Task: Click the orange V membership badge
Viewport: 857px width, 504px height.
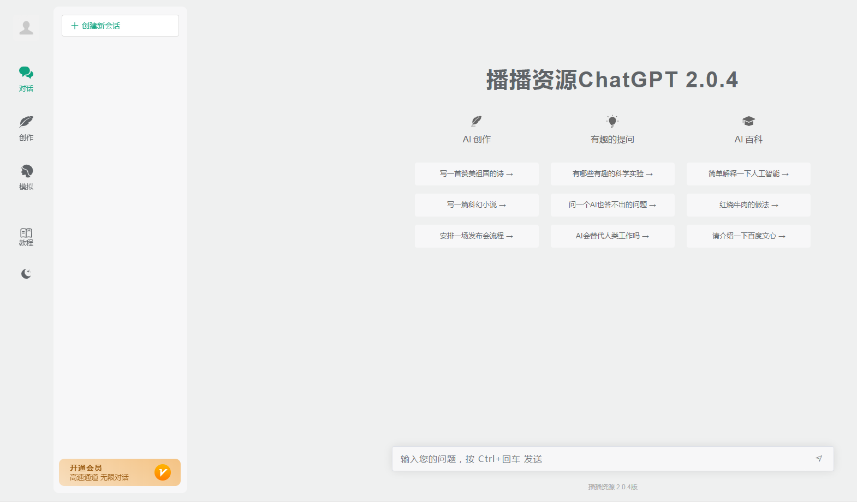Action: pos(163,472)
